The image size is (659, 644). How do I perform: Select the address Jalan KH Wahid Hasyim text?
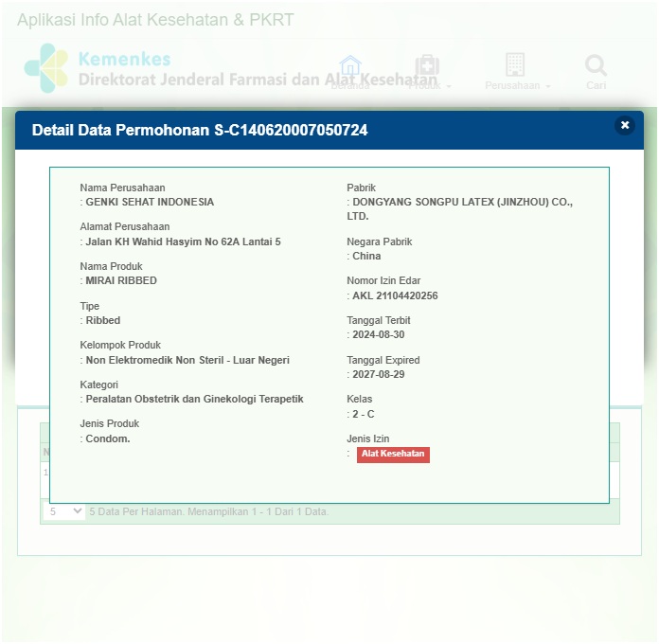click(x=183, y=241)
